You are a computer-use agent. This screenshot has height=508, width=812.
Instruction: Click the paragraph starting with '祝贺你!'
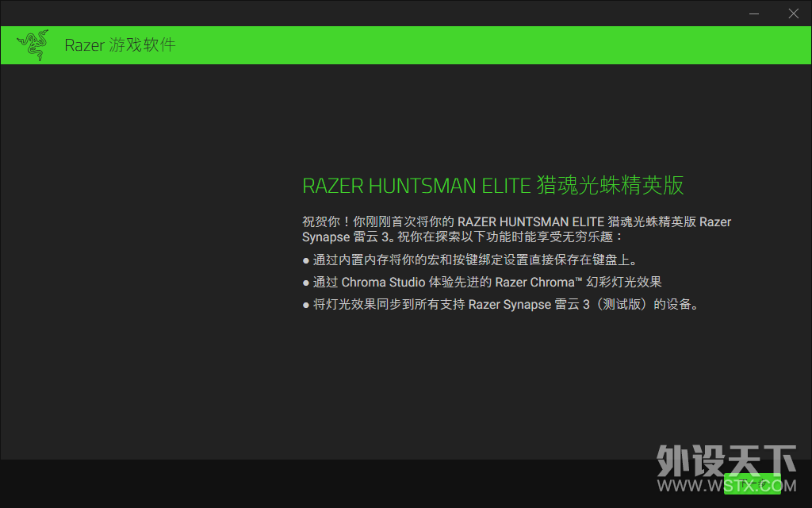tap(516, 229)
